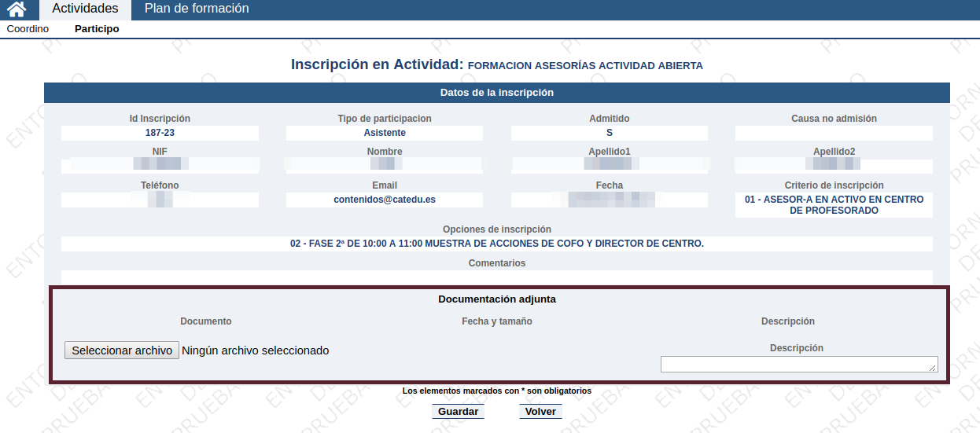The image size is (980, 433).
Task: Click the Ningún archivo seleccionado label
Action: point(255,350)
